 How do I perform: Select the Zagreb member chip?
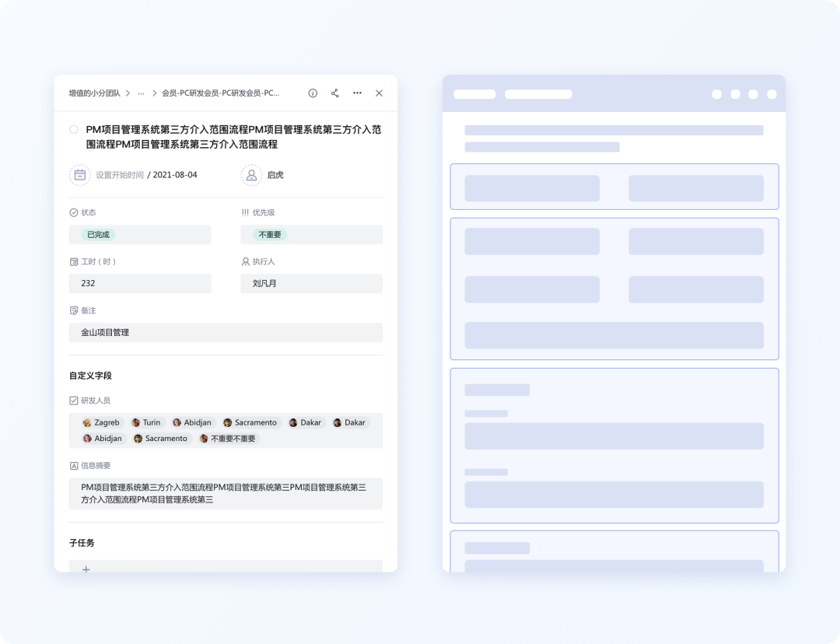[103, 423]
